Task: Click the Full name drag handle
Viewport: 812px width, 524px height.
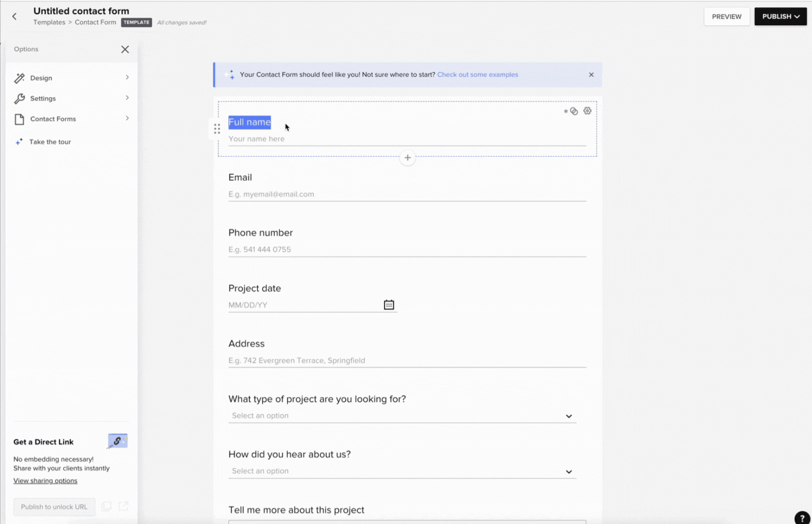Action: (217, 129)
